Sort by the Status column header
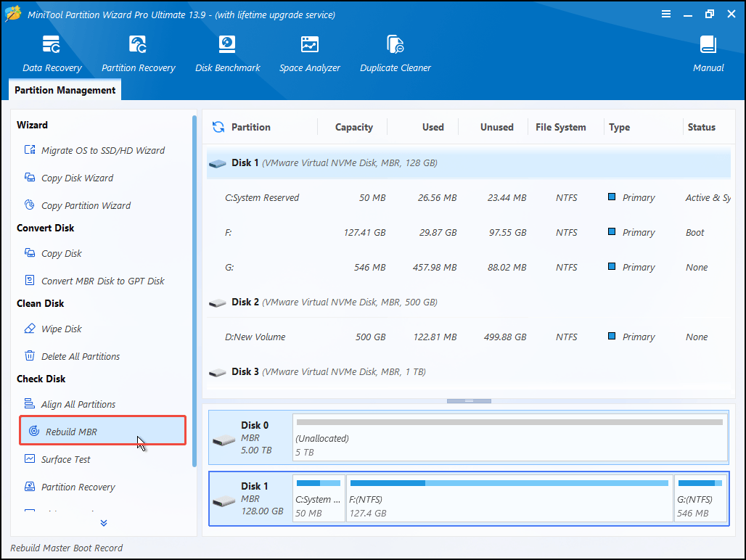 point(701,127)
